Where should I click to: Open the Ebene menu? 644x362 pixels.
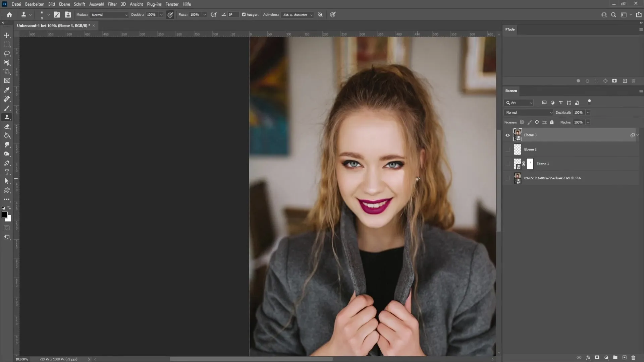tap(64, 4)
